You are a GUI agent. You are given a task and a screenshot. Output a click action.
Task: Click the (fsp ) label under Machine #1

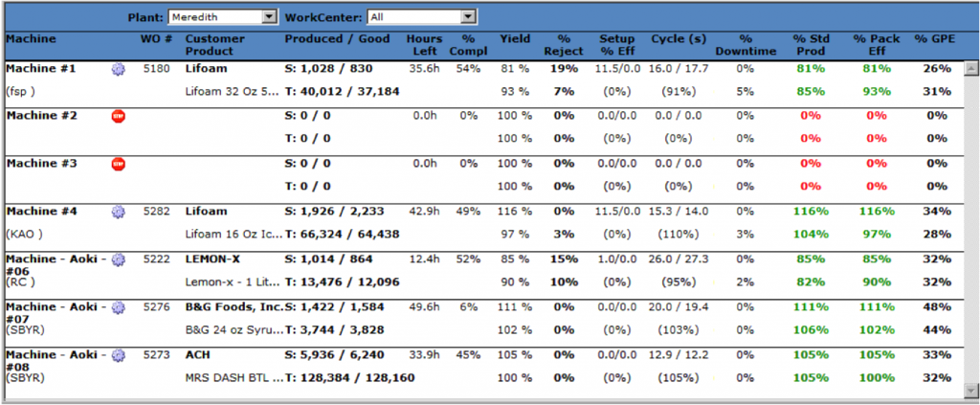[20, 92]
